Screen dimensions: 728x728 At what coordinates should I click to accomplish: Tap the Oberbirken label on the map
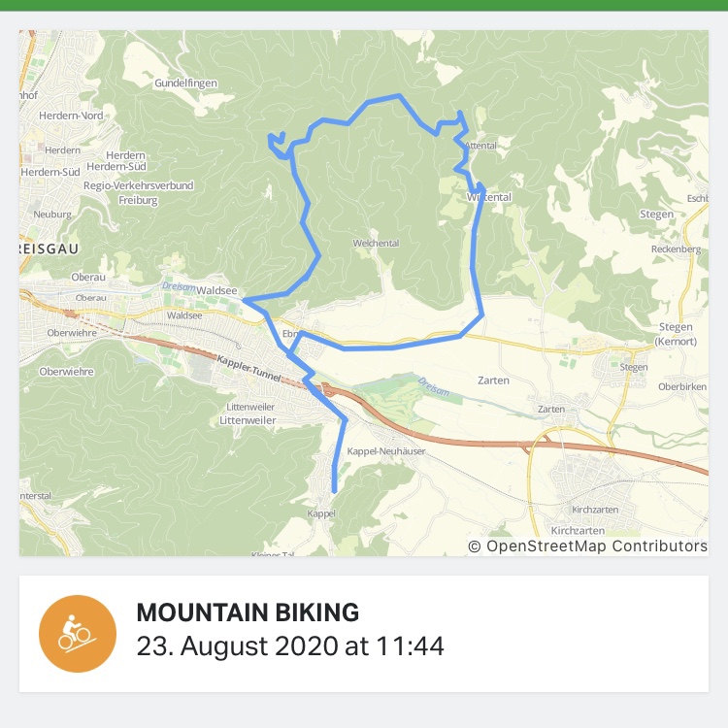pyautogui.click(x=683, y=386)
